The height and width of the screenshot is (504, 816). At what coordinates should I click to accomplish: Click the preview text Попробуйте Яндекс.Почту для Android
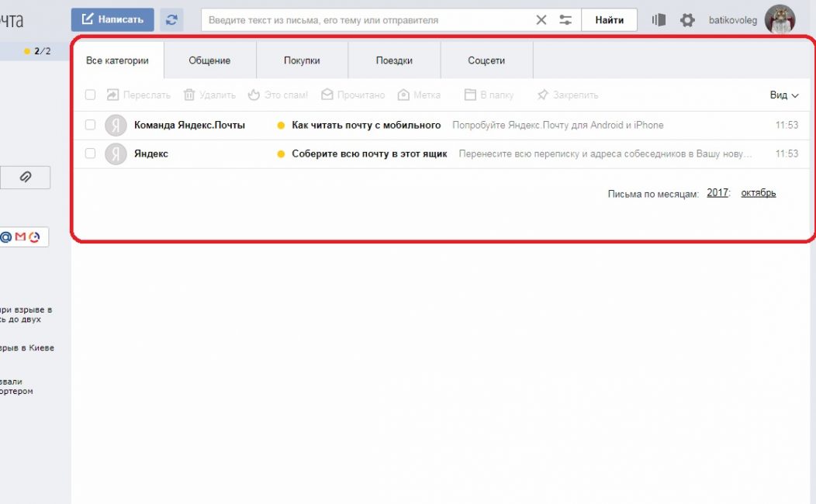tap(558, 125)
